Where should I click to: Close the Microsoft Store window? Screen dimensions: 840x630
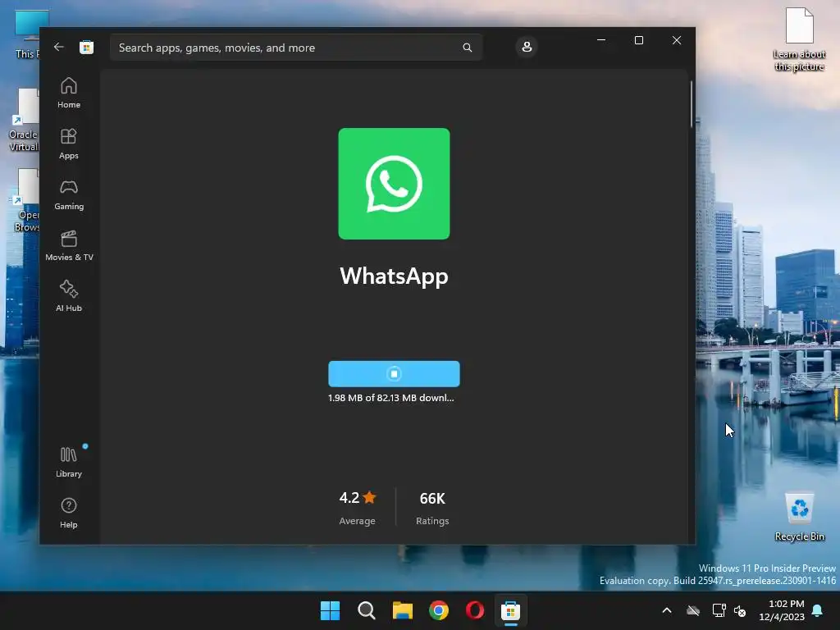tap(677, 40)
